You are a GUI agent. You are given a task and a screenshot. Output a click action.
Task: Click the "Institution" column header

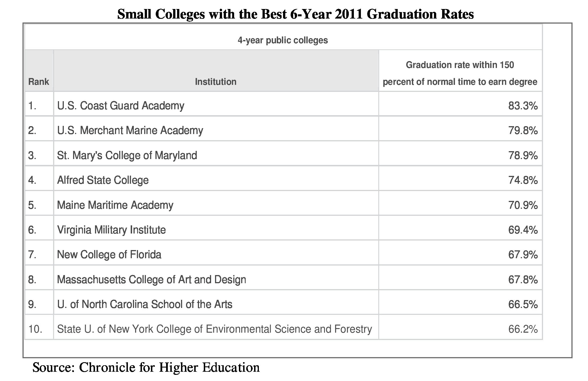tap(216, 82)
